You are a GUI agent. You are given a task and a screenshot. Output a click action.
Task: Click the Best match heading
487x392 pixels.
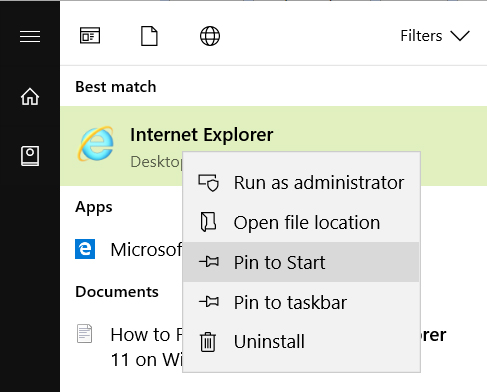[x=116, y=87]
